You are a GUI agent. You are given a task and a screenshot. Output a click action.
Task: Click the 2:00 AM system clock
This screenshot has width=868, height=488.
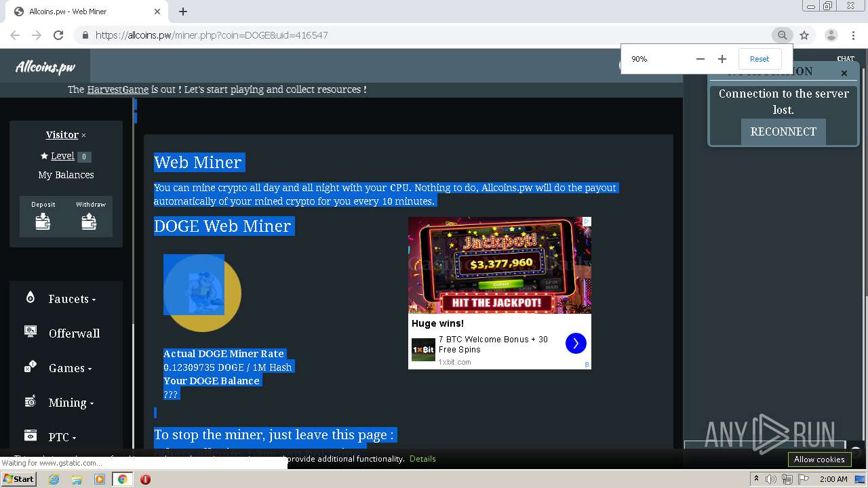click(833, 479)
